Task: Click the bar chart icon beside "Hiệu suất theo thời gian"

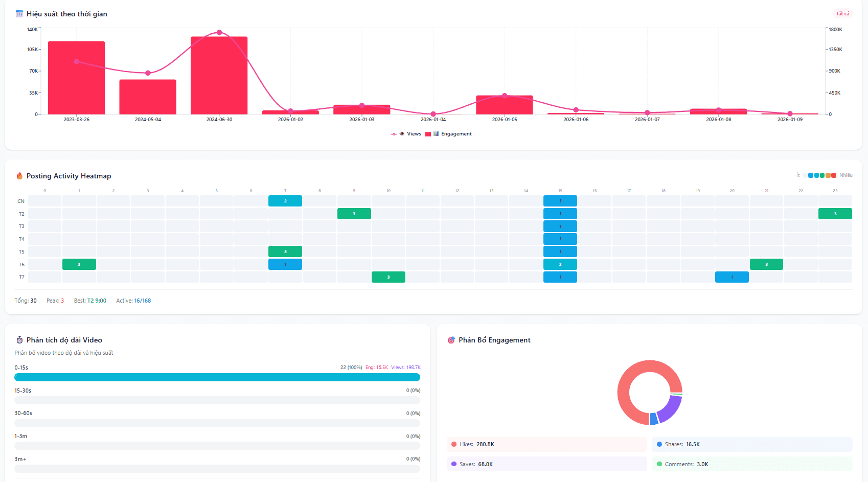Action: tap(19, 14)
